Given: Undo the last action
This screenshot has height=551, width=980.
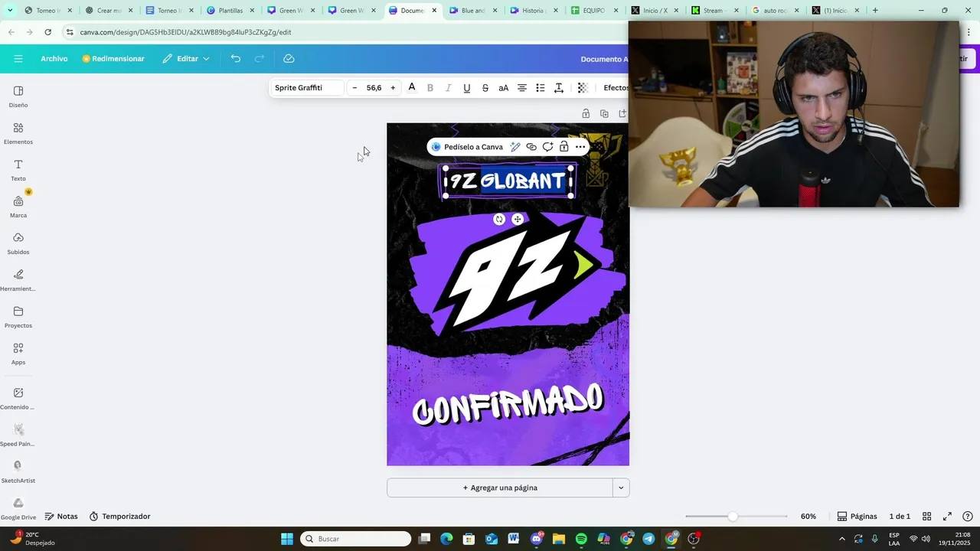Looking at the screenshot, I should [x=236, y=59].
